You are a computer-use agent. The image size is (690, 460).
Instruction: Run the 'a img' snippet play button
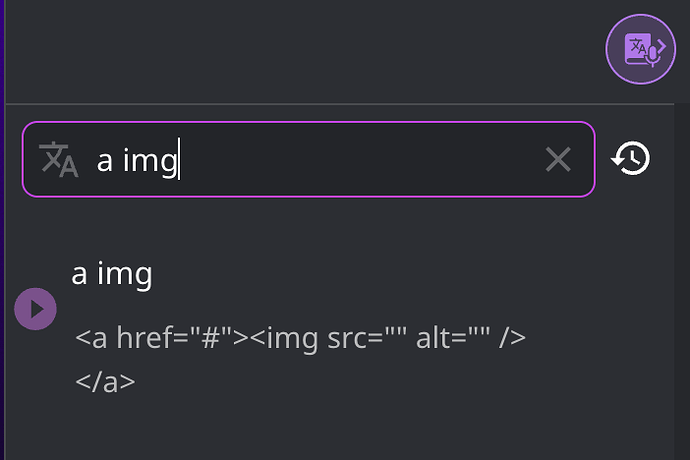pyautogui.click(x=35, y=309)
